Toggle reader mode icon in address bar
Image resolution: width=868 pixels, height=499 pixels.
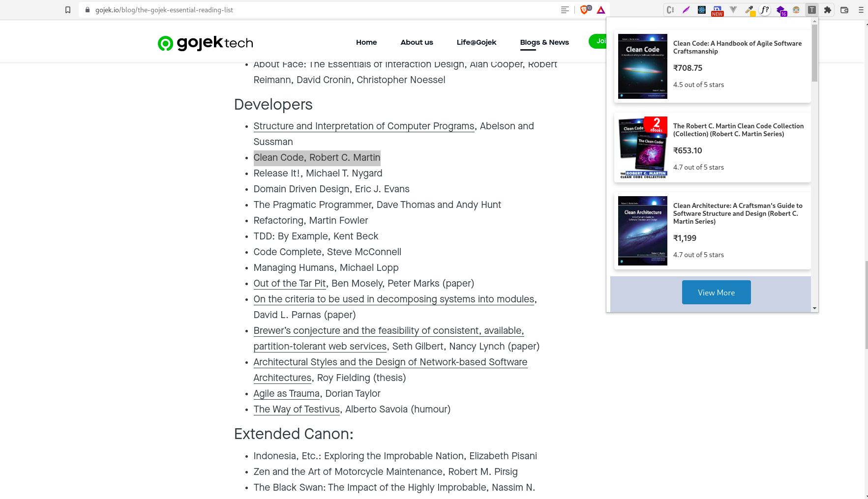(x=565, y=10)
